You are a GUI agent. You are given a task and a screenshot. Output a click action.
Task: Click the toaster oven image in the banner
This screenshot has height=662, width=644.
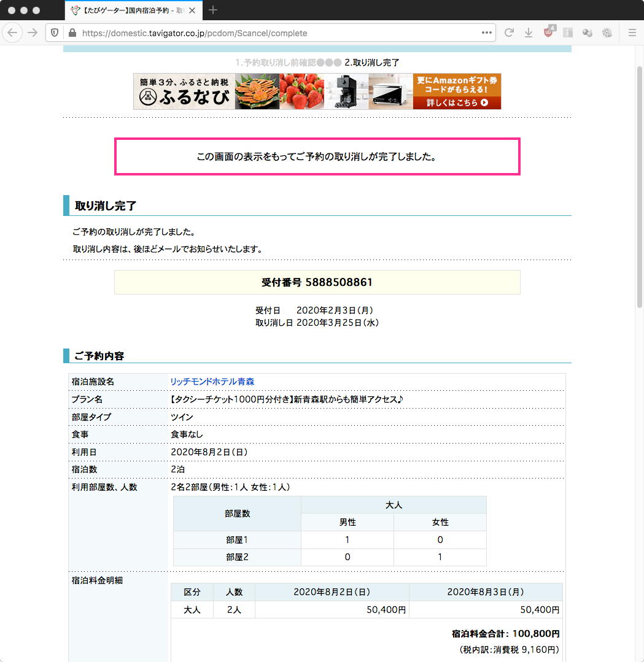pos(391,91)
